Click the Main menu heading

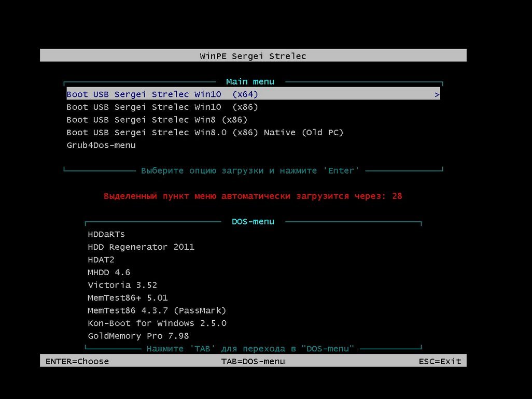(x=250, y=82)
